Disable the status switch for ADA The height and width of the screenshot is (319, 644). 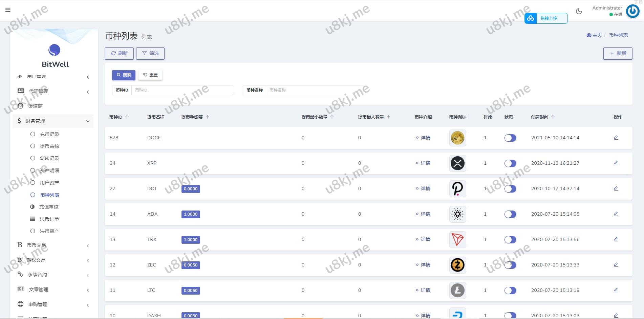coord(510,214)
